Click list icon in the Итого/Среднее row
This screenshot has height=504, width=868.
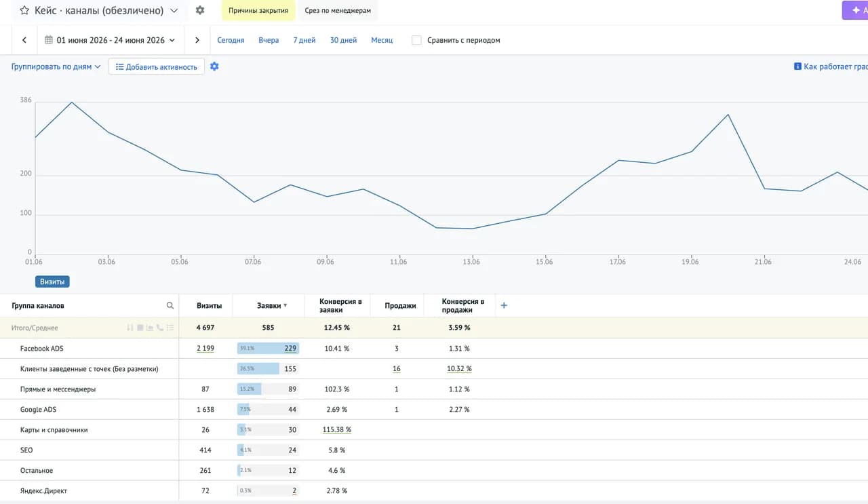coord(170,328)
